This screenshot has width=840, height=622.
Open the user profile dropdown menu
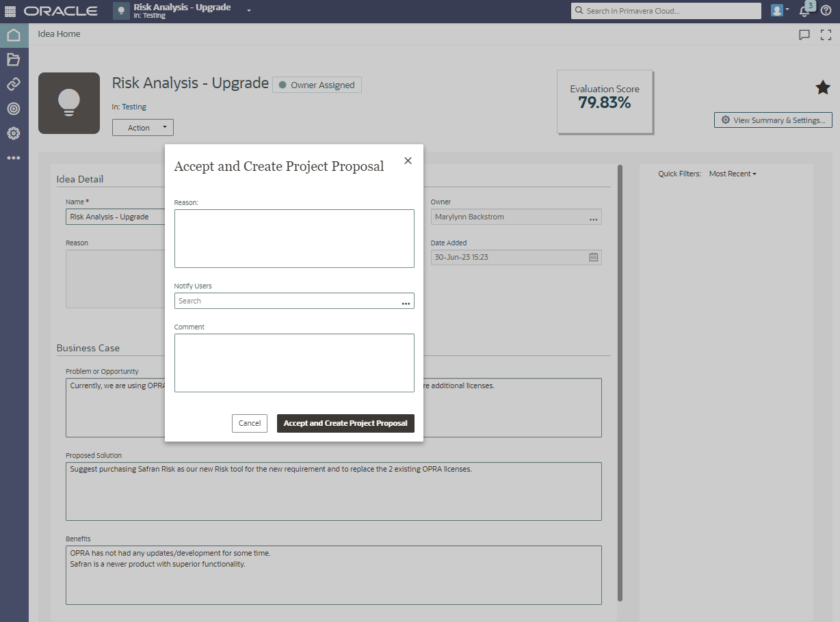[780, 11]
